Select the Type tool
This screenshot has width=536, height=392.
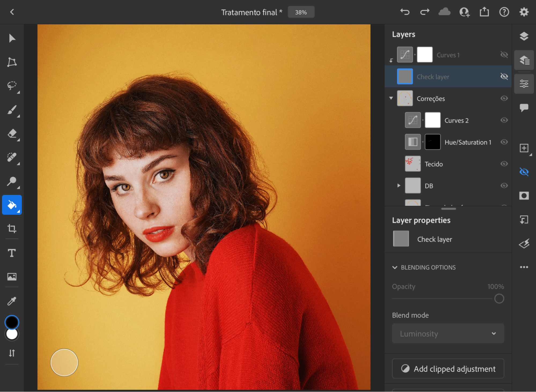pyautogui.click(x=12, y=253)
